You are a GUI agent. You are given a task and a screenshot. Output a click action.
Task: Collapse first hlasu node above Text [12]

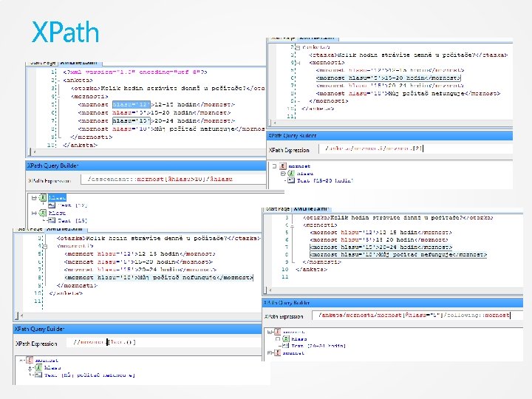[34, 197]
